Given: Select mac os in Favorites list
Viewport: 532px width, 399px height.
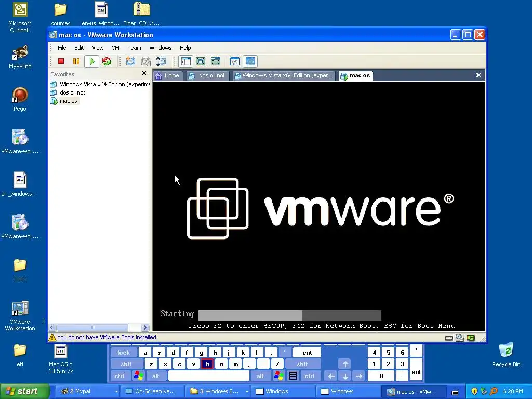Looking at the screenshot, I should pyautogui.click(x=64, y=101).
